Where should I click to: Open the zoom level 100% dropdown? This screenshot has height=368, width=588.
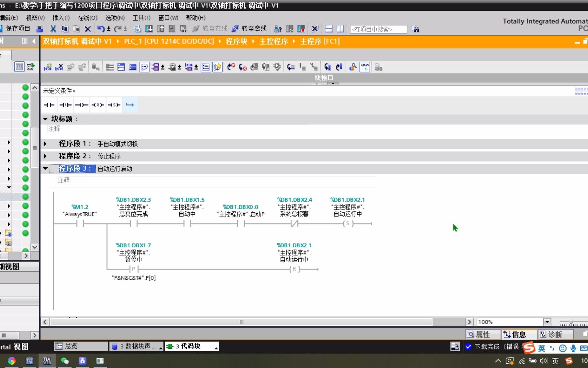tap(547, 322)
